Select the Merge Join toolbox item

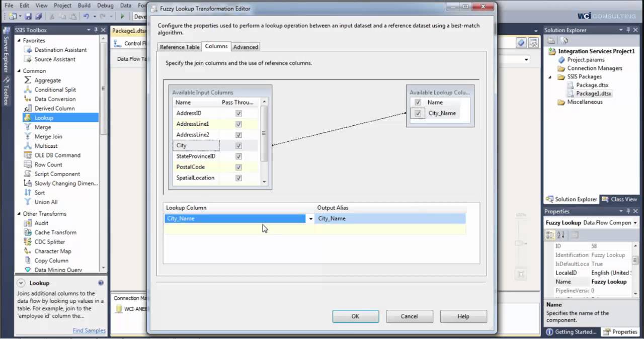pos(48,136)
